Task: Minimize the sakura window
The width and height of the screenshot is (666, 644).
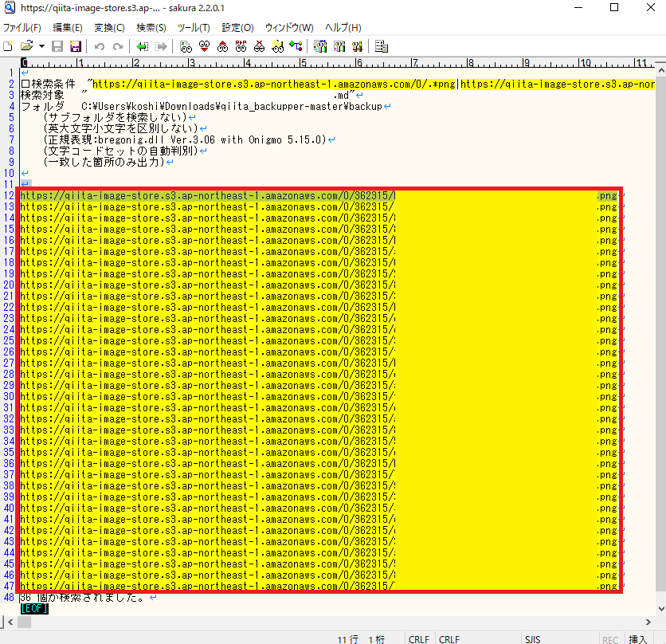Action: 578,7
